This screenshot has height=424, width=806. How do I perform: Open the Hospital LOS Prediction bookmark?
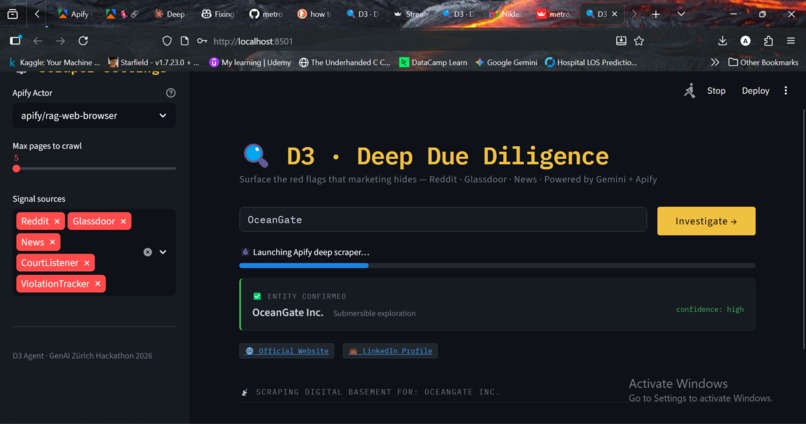pos(591,62)
